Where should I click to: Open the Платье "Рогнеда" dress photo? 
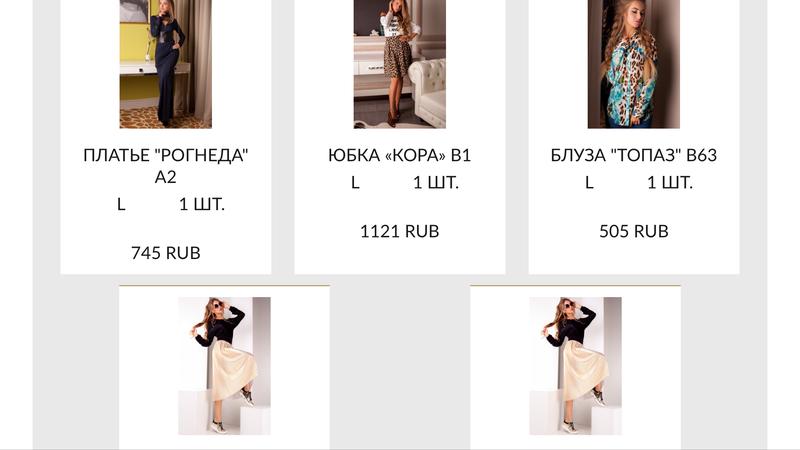pyautogui.click(x=166, y=64)
